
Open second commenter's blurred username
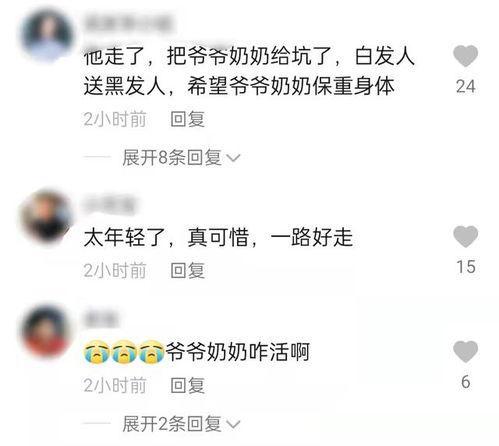[109, 205]
